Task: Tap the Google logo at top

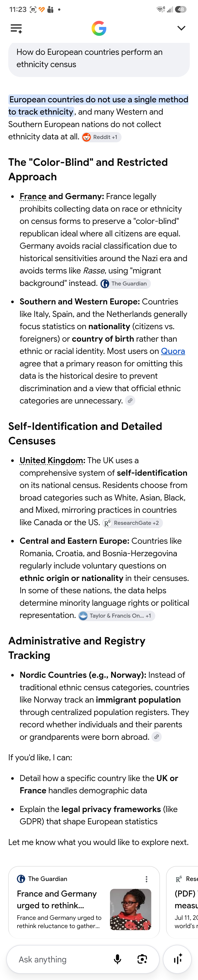Action: coord(99,29)
